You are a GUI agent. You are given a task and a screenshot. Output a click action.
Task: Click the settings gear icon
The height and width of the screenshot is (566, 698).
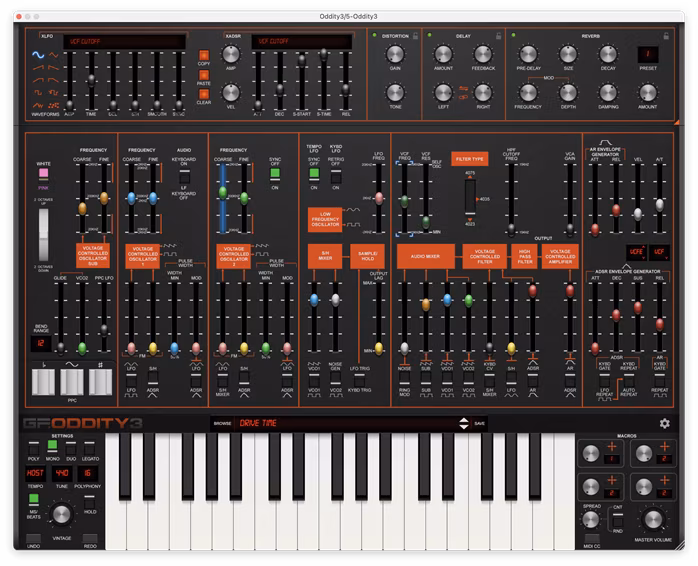tap(664, 423)
